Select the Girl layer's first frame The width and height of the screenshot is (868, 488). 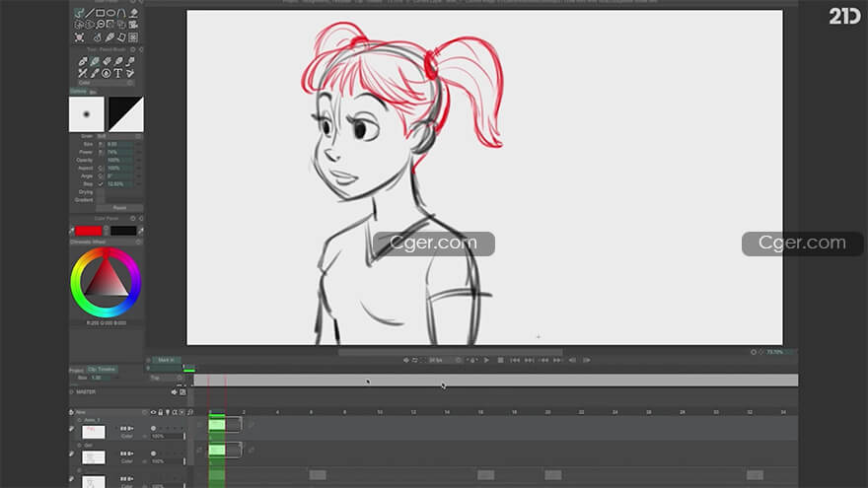click(217, 450)
